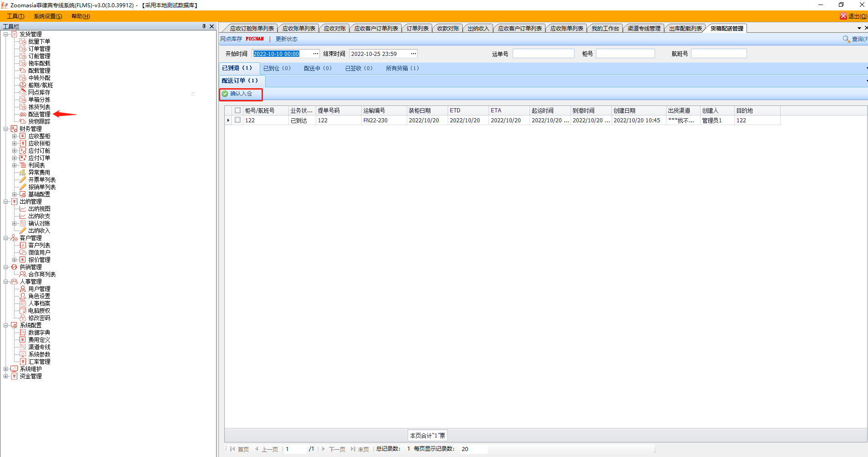
Task: Expand the 系统维护 tree node
Action: click(x=6, y=369)
